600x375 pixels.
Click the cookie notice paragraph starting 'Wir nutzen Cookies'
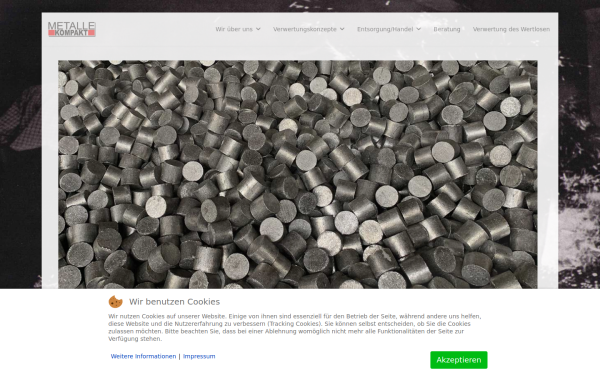coord(295,328)
